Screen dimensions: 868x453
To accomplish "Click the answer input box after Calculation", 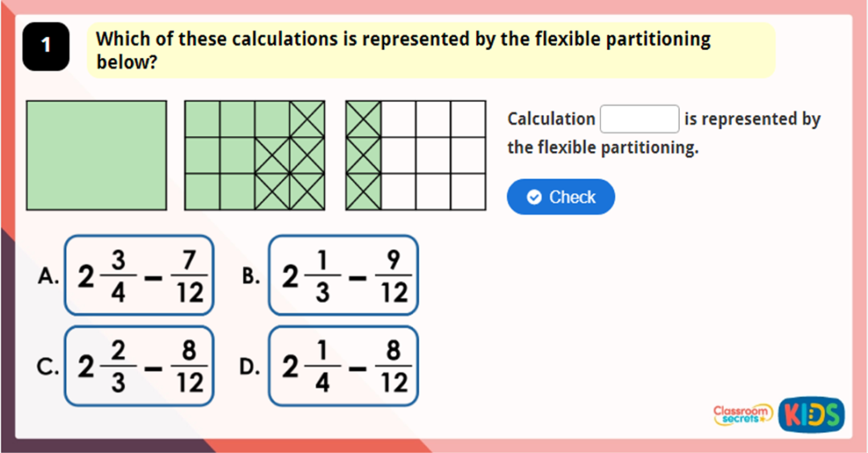I will [640, 119].
